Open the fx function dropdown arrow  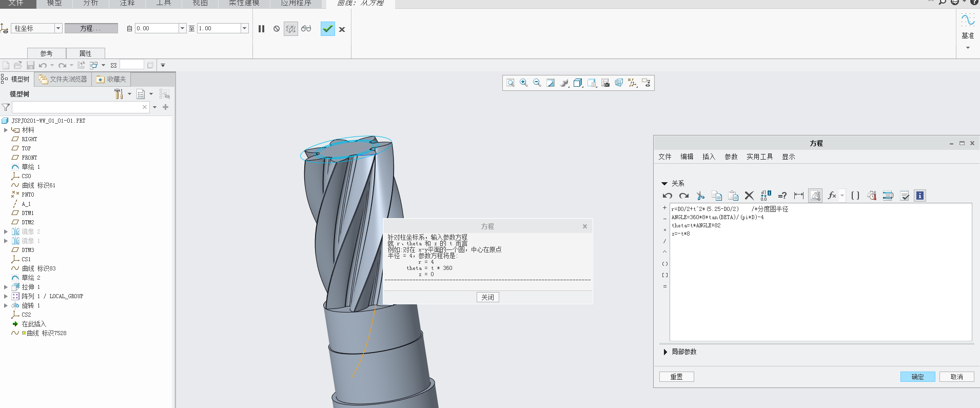pyautogui.click(x=842, y=196)
